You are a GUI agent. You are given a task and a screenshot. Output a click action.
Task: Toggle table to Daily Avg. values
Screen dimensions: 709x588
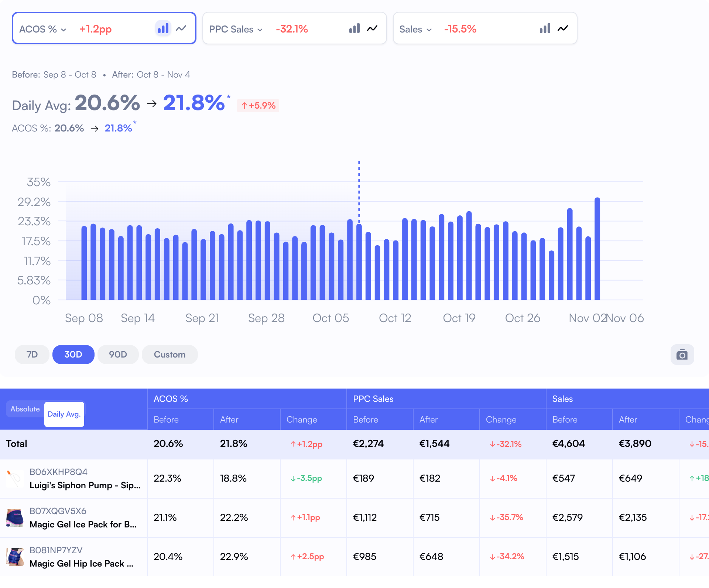(x=64, y=414)
